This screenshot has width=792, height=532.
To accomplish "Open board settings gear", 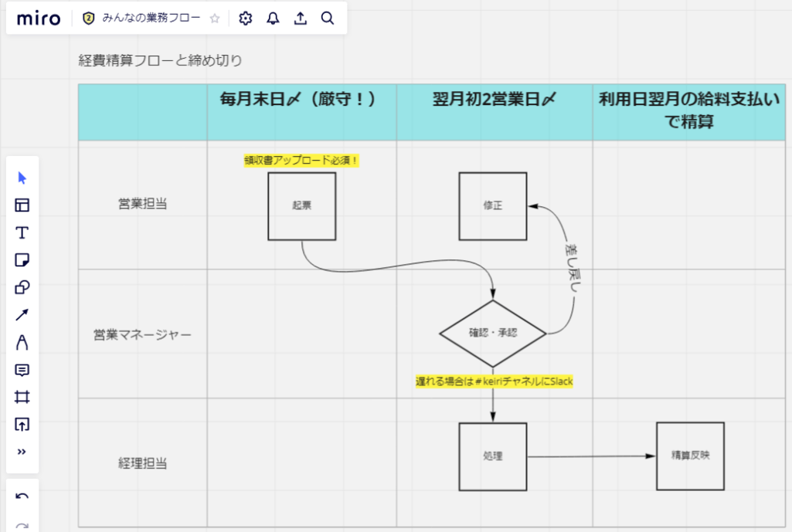I will [246, 19].
